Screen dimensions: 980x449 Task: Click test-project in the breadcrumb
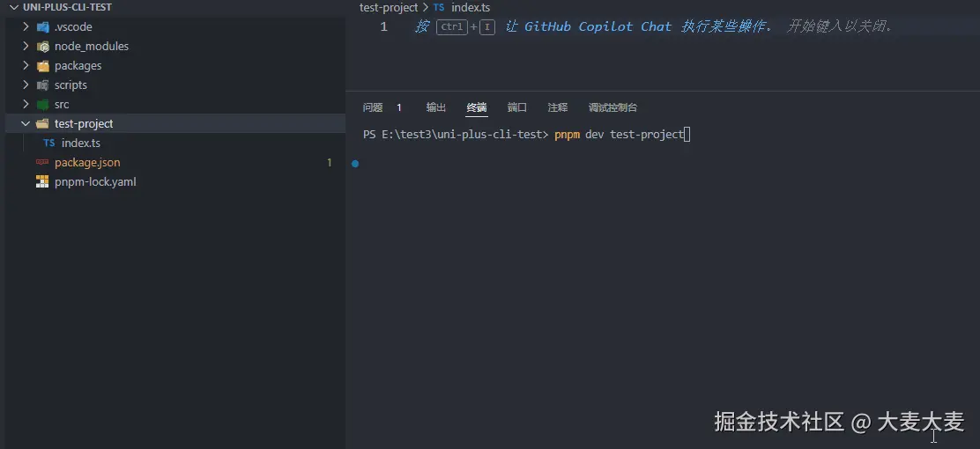pos(389,8)
